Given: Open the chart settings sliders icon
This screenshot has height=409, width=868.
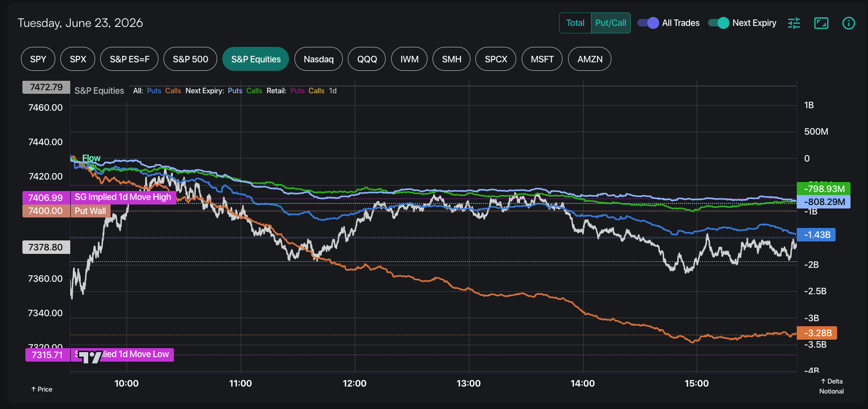Looking at the screenshot, I should (x=794, y=23).
